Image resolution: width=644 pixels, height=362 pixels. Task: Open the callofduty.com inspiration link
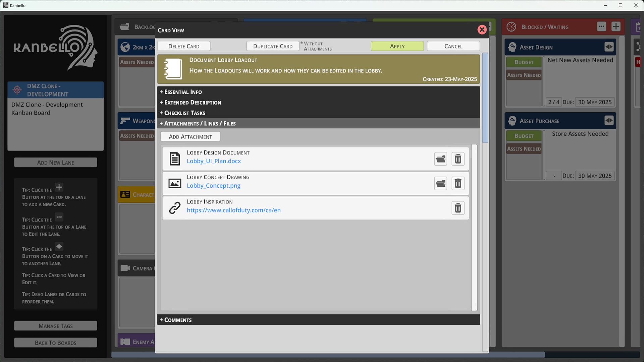(234, 210)
